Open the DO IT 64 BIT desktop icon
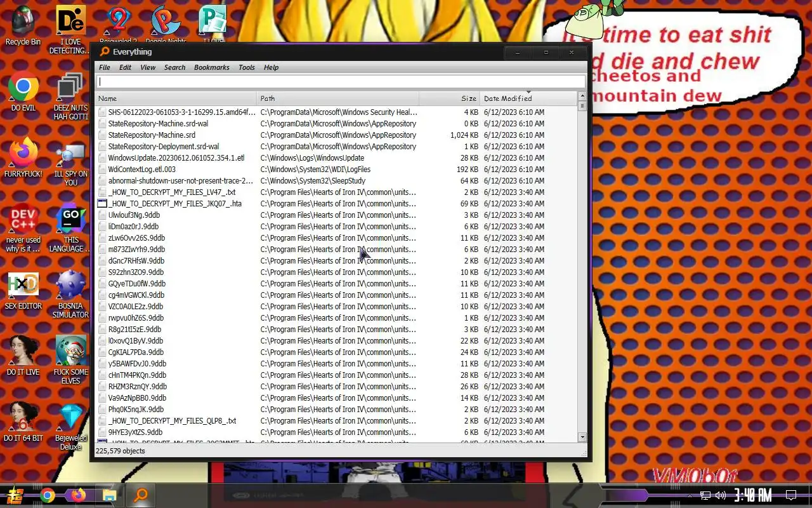The height and width of the screenshot is (508, 812). [x=23, y=422]
